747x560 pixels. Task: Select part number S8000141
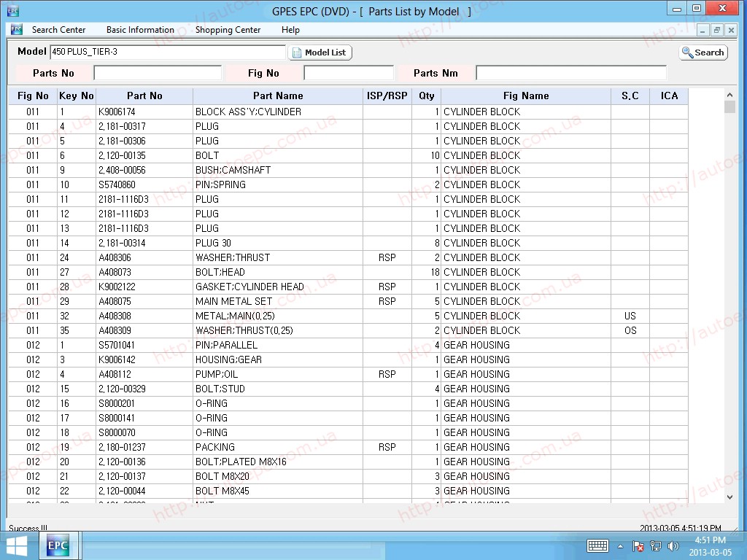pos(117,418)
